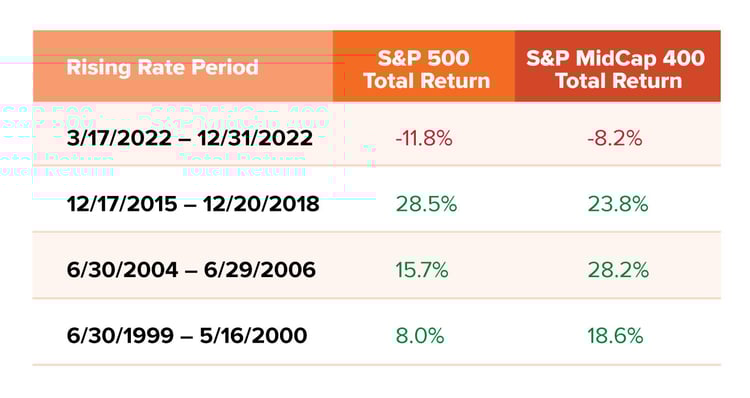This screenshot has width=750, height=398.
Task: Select the 28.5% S&P 500 return value
Action: click(426, 204)
